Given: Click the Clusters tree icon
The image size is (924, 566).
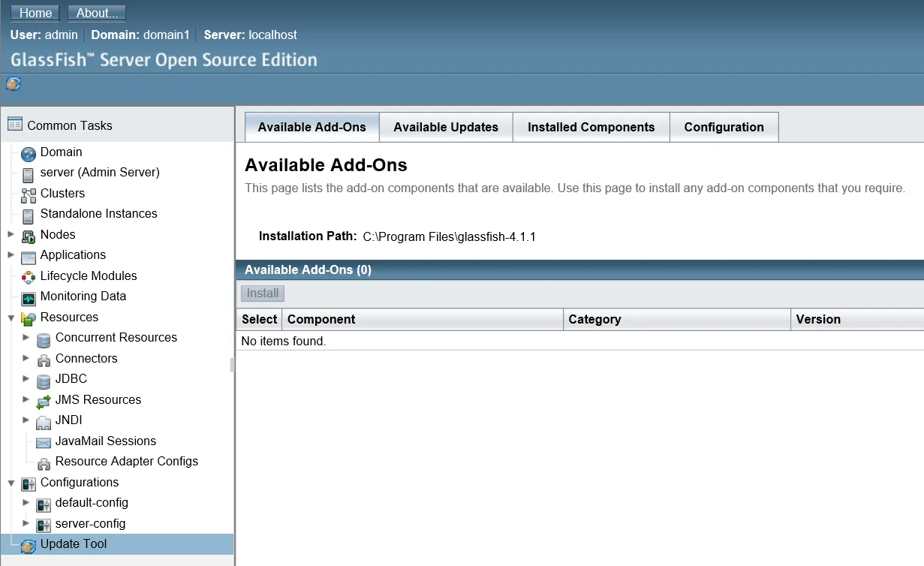Looking at the screenshot, I should pos(29,196).
